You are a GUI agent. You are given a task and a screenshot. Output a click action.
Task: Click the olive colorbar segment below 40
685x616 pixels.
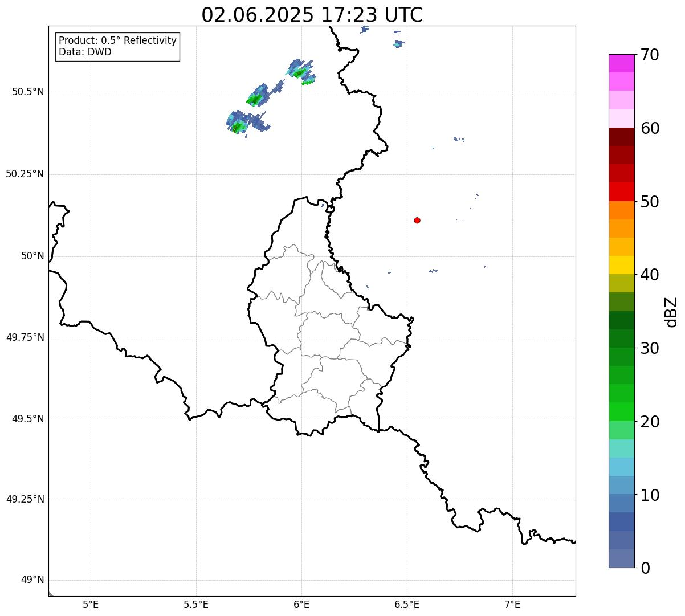pyautogui.click(x=621, y=283)
